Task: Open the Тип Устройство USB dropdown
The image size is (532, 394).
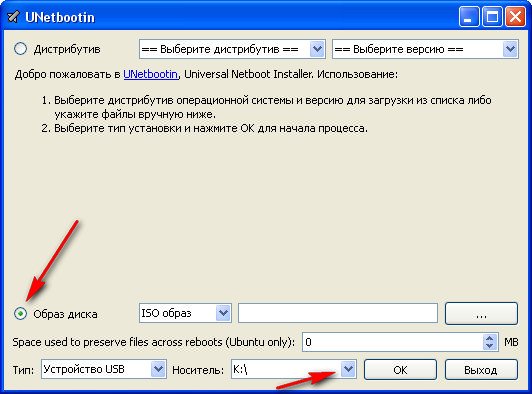Action: pyautogui.click(x=104, y=369)
